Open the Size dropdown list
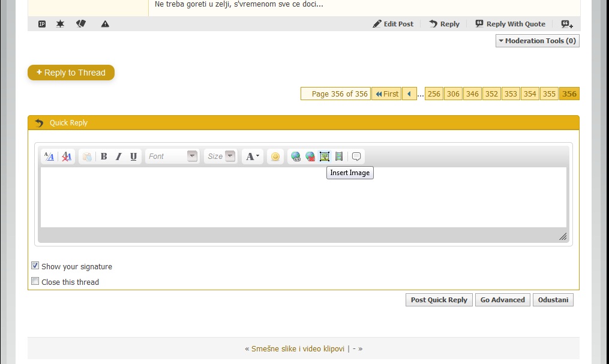 click(x=230, y=157)
